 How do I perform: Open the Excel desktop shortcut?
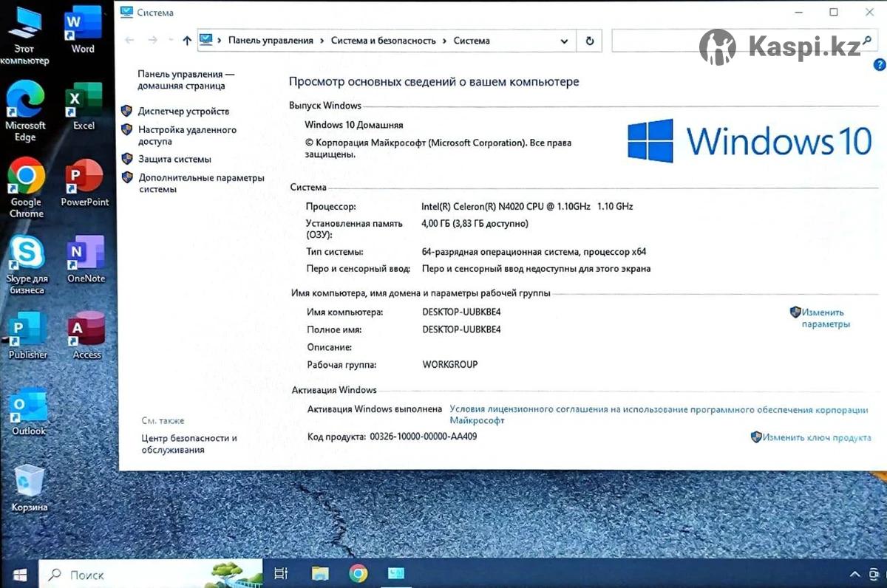pos(84,107)
